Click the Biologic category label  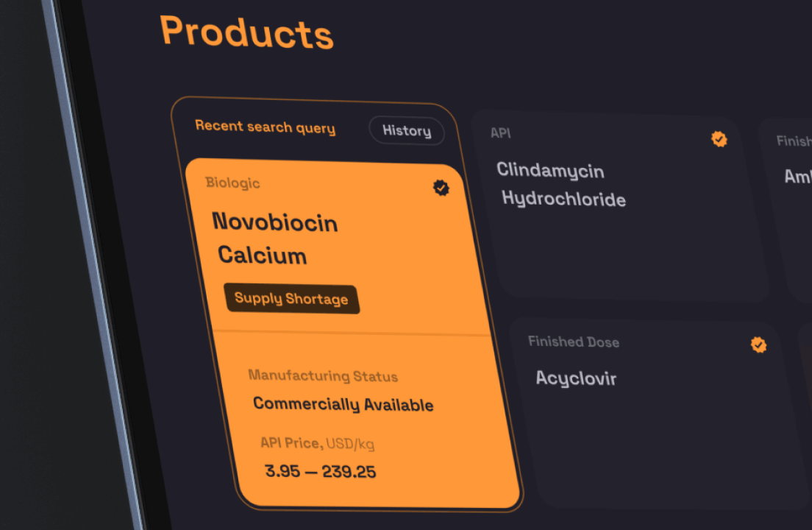click(232, 183)
